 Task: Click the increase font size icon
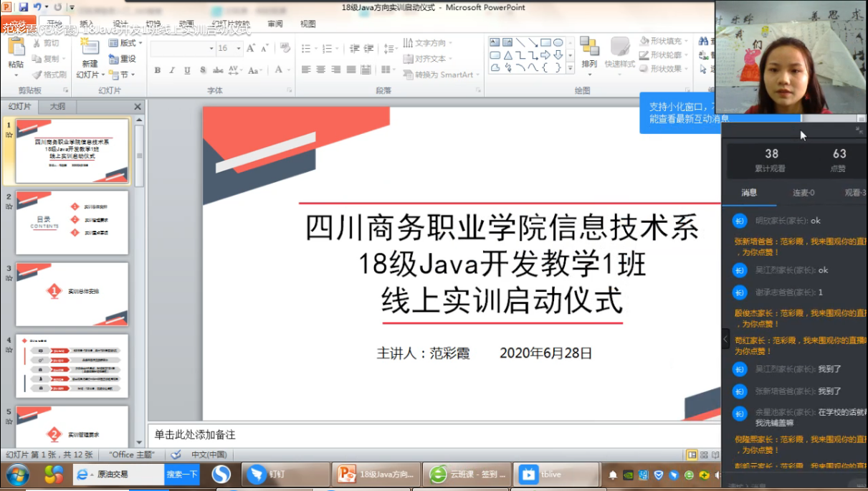pos(251,48)
